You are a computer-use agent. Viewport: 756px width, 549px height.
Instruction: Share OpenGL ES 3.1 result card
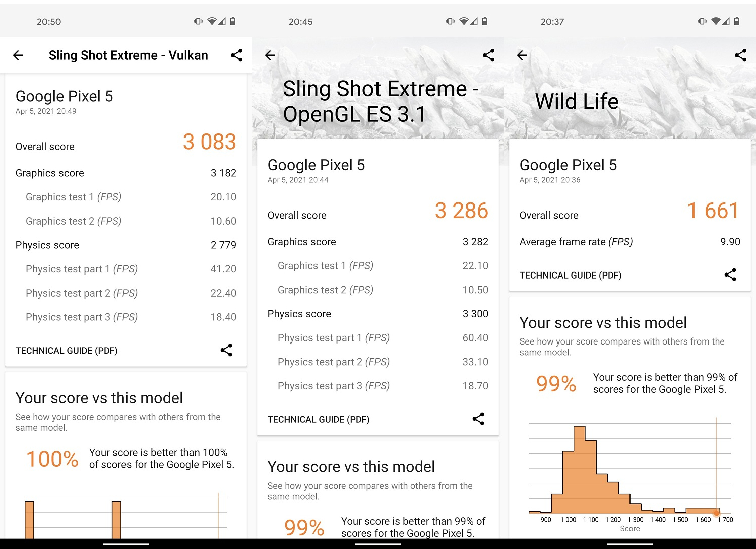(x=478, y=419)
